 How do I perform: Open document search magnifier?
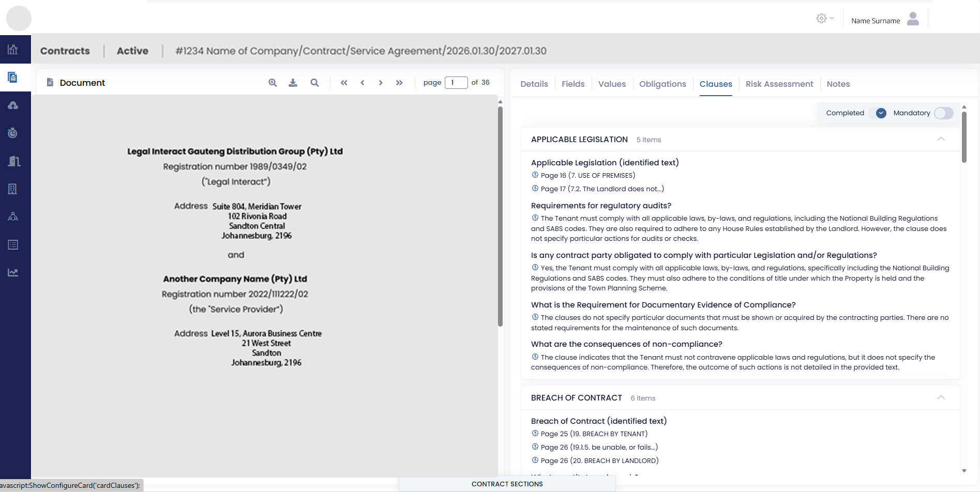[314, 83]
